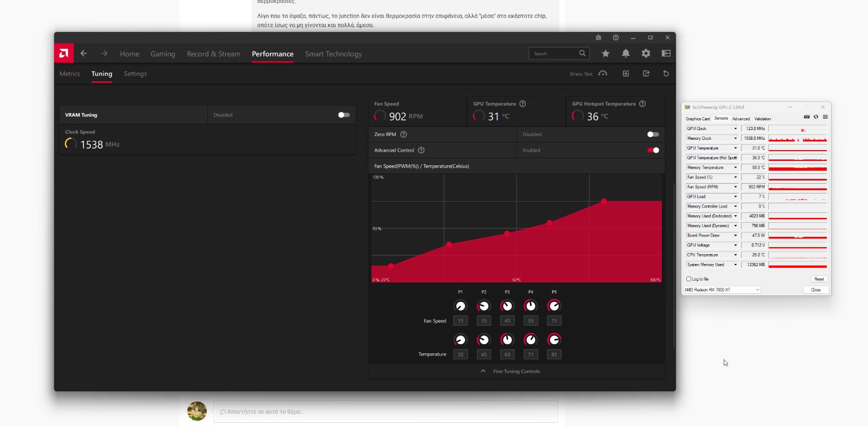Toggle the VRAM Tuning switch
Viewport: 868px width, 426px height.
tap(344, 115)
